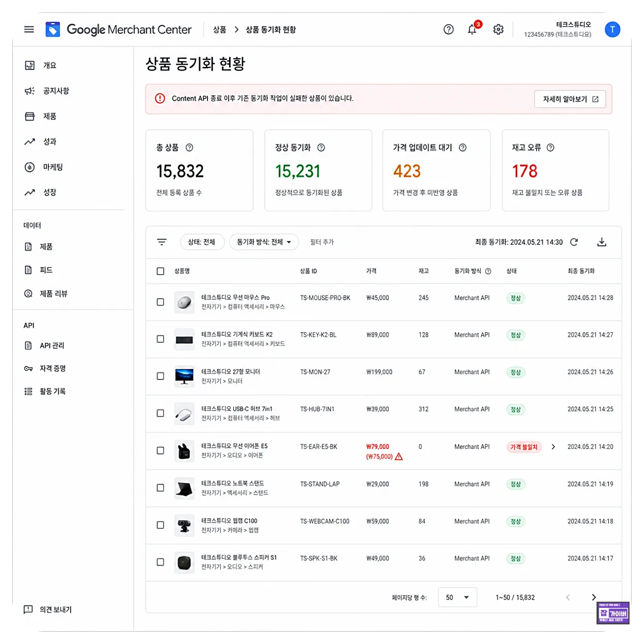Viewport: 644px width, 644px height.
Task: Sort by 최종 동기화 column header
Action: (x=581, y=271)
